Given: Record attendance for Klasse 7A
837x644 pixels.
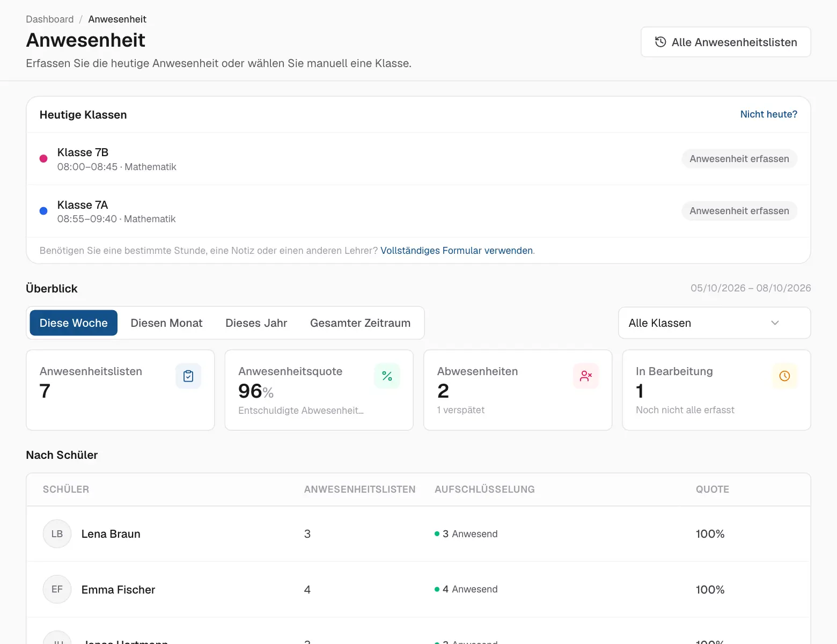Looking at the screenshot, I should [739, 211].
